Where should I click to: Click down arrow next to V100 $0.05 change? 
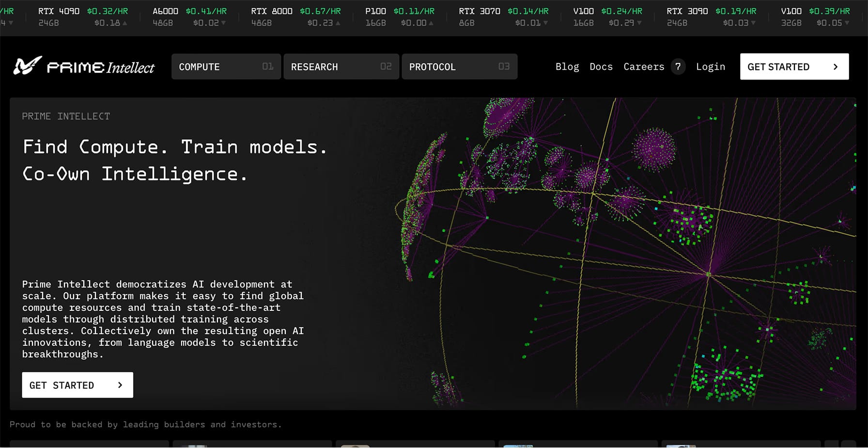[847, 23]
